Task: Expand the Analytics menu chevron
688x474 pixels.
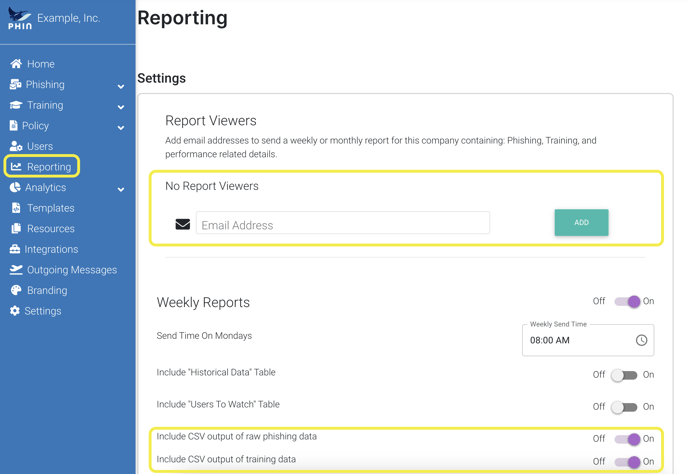Action: pyautogui.click(x=121, y=190)
